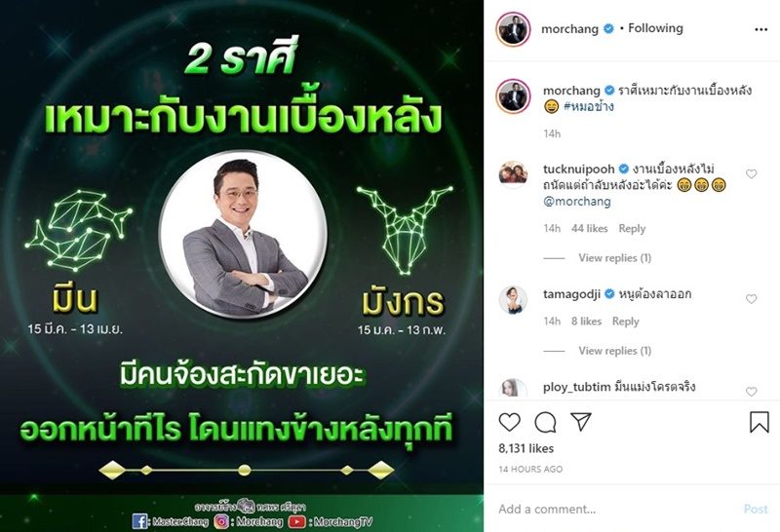Reply to tamagodji's comment

pyautogui.click(x=625, y=322)
